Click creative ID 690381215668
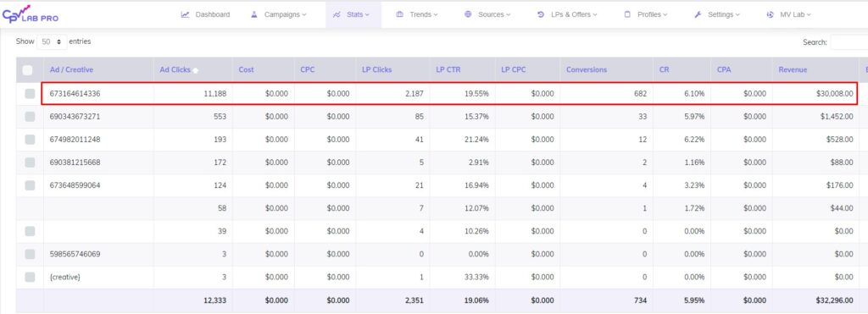The height and width of the screenshot is (314, 868). coord(75,163)
